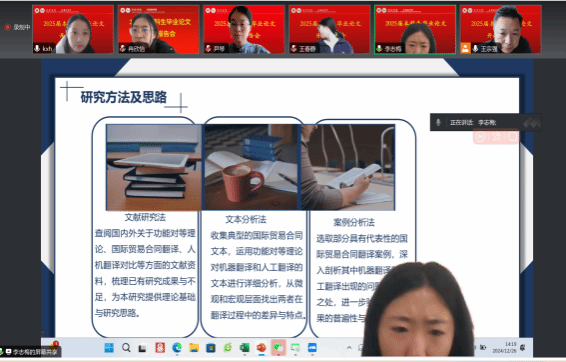Open Microsoft Edge from the taskbar
566x362 pixels.
pyautogui.click(x=177, y=348)
